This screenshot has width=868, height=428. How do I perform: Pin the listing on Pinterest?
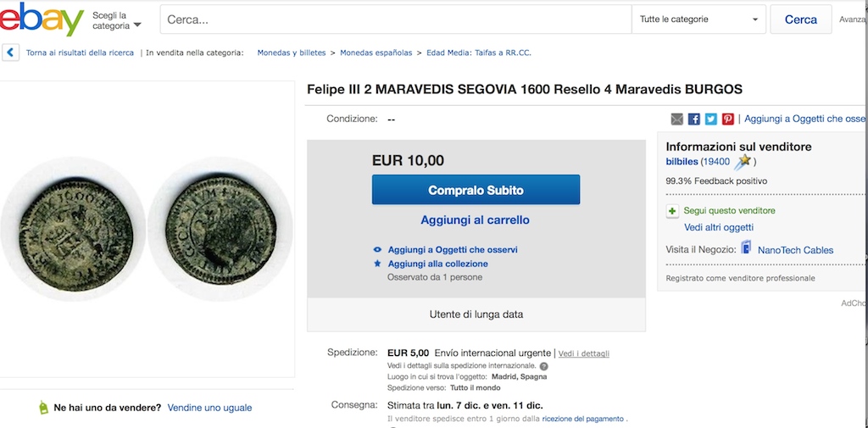pyautogui.click(x=727, y=120)
